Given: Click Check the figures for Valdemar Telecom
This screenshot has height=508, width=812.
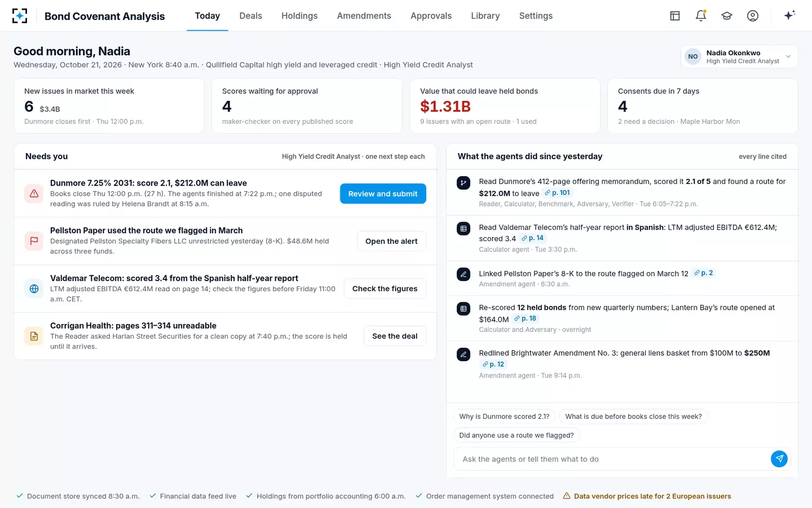Looking at the screenshot, I should tap(385, 288).
